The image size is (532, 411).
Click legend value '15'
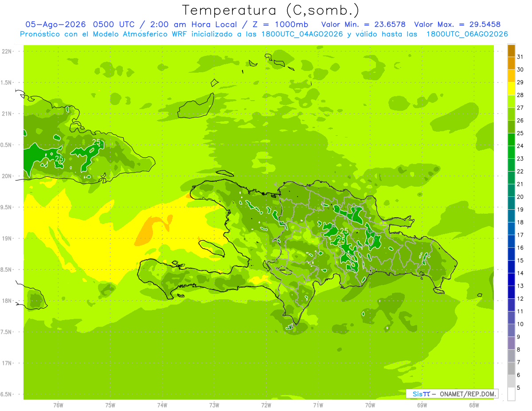[520, 260]
